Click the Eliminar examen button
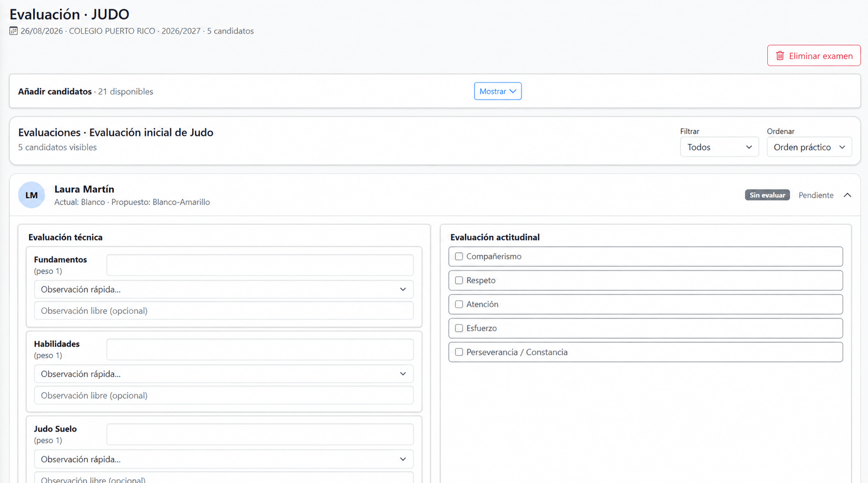 814,56
